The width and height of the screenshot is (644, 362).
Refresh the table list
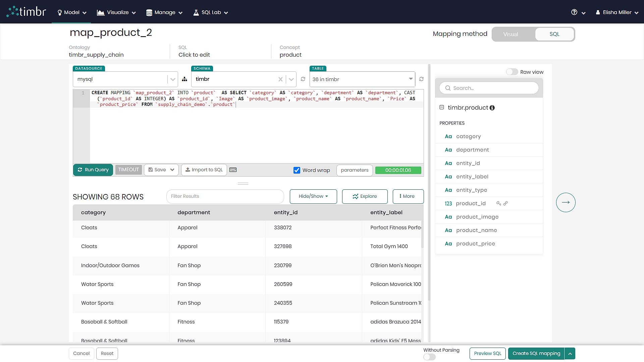pyautogui.click(x=421, y=79)
